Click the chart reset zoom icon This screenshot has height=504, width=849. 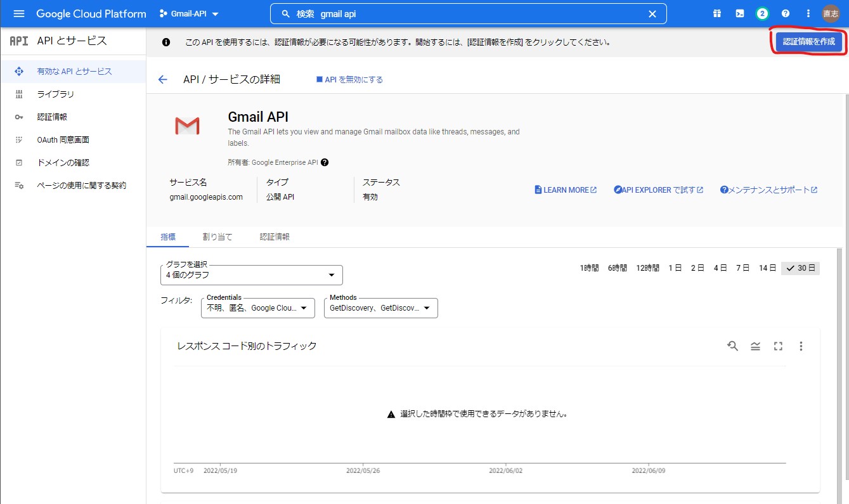click(733, 346)
